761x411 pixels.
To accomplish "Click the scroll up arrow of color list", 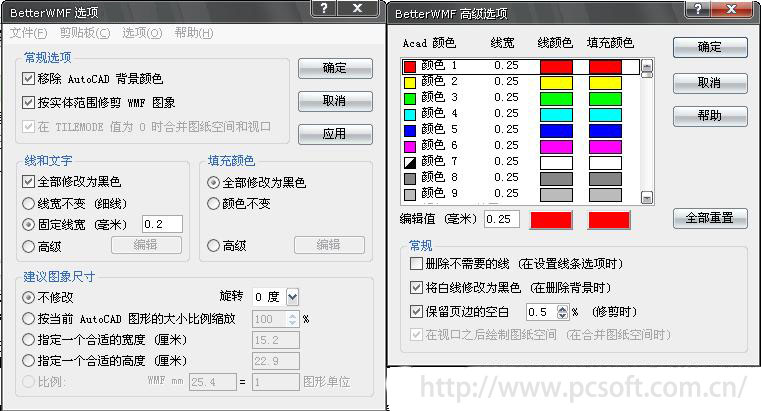I will [x=646, y=67].
